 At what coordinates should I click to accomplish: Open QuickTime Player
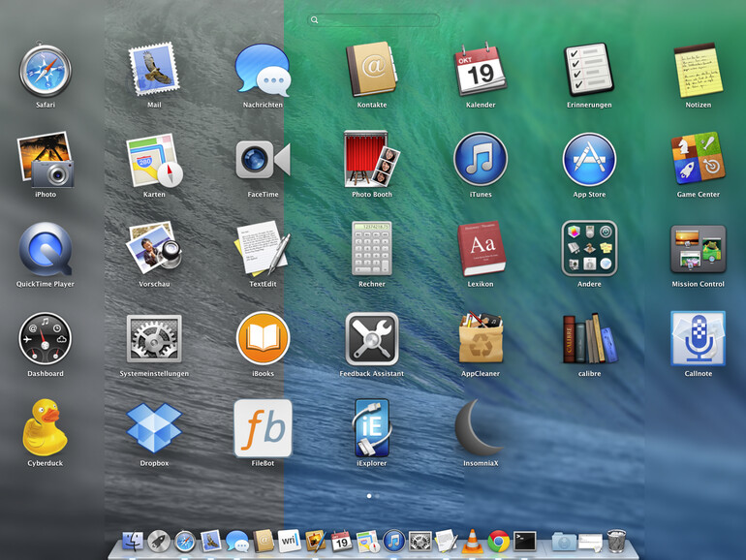pyautogui.click(x=46, y=249)
